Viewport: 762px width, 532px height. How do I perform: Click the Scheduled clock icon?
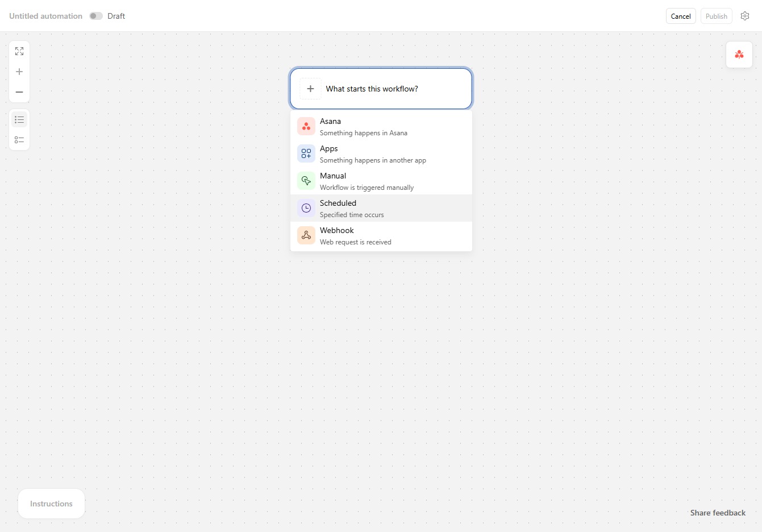click(306, 208)
